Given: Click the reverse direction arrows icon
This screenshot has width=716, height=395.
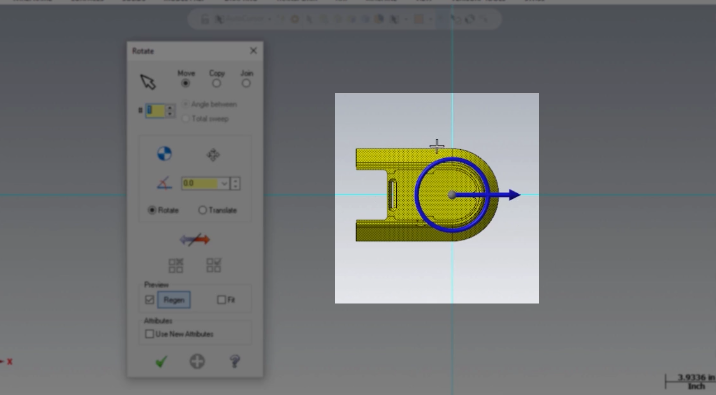Looking at the screenshot, I should click(x=195, y=239).
